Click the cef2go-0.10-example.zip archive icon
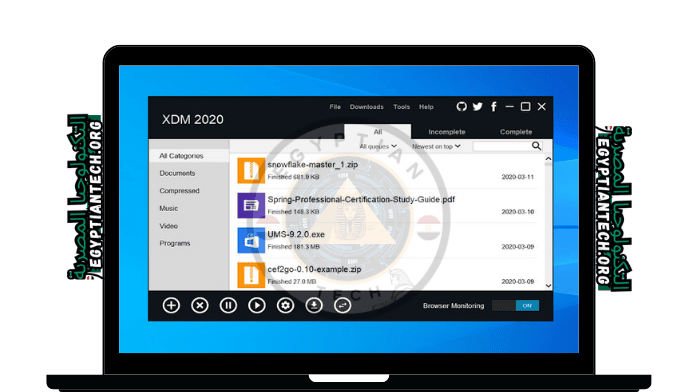Image resolution: width=698 pixels, height=392 pixels. tap(251, 275)
